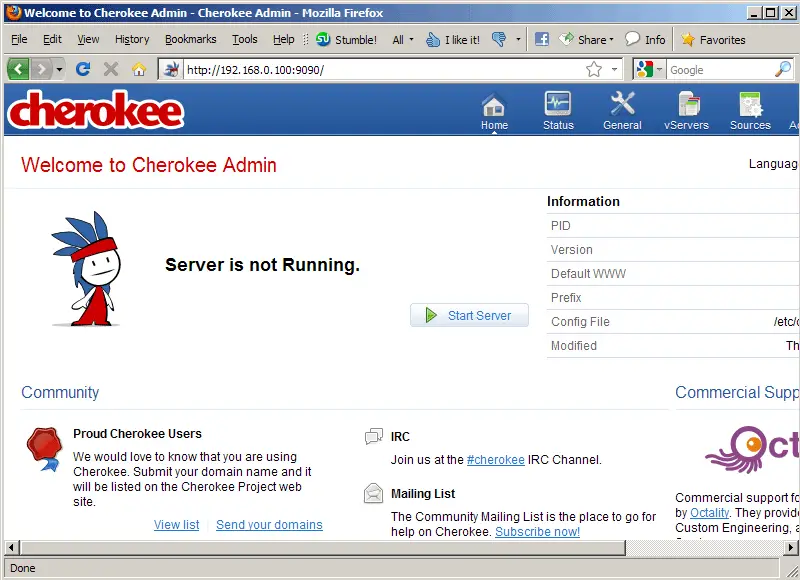Open the Status monitor section

click(x=558, y=111)
